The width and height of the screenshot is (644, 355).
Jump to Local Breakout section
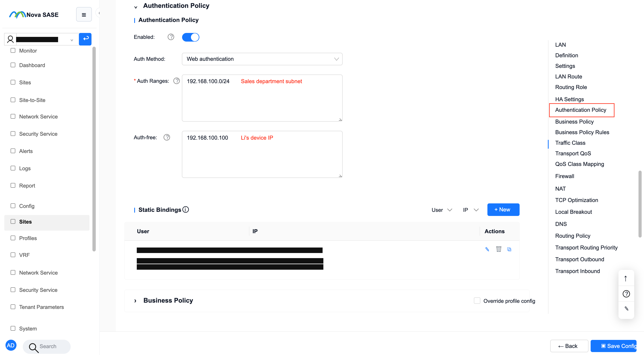point(573,212)
